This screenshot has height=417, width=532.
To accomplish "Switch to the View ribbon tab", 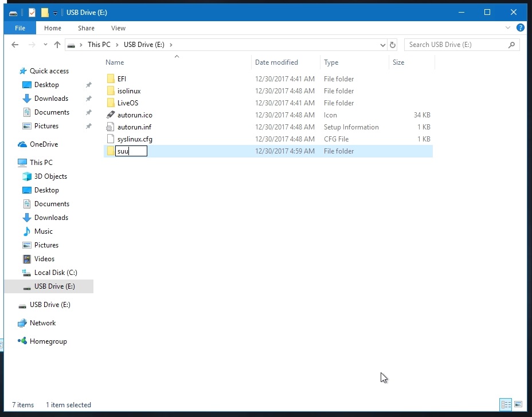I will click(118, 28).
